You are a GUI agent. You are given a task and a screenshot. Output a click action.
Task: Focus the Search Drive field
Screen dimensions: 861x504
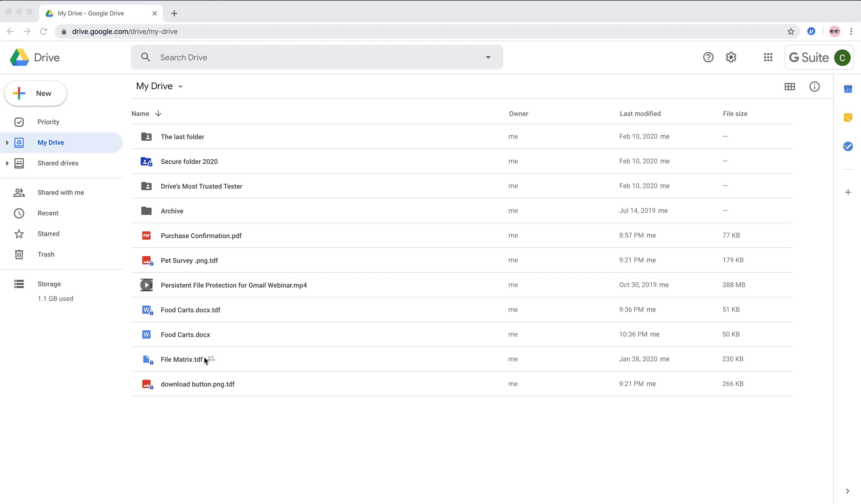click(x=317, y=57)
